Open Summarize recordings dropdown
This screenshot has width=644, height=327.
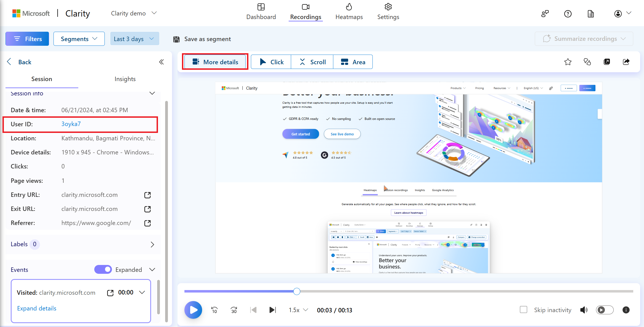pyautogui.click(x=584, y=39)
